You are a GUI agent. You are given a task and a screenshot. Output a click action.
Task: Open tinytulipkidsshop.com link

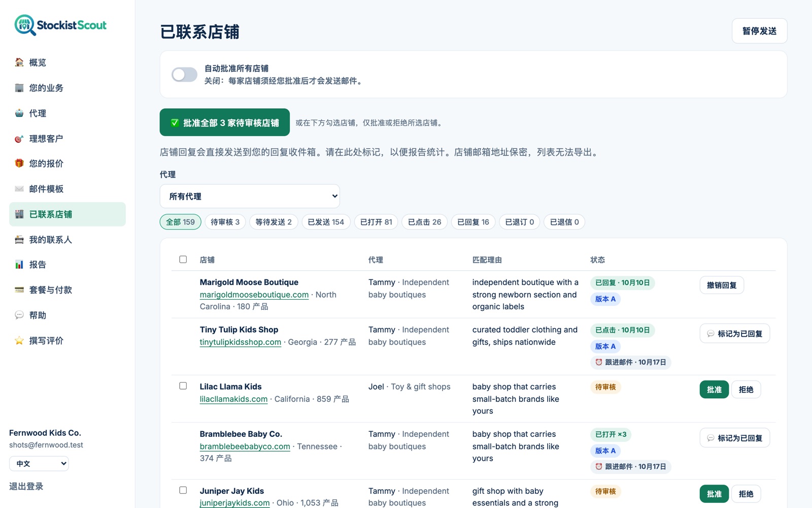(240, 342)
